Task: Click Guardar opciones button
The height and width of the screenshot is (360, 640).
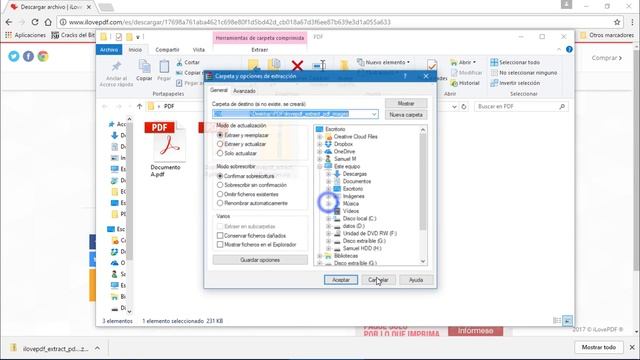Action: point(260,260)
